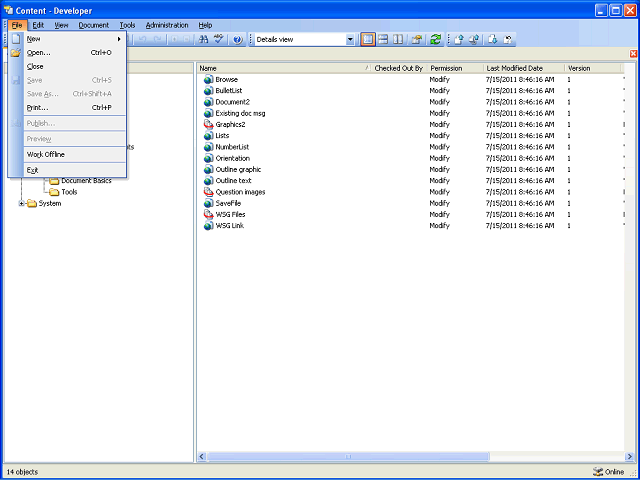Open the New submenu arrow
The height and width of the screenshot is (480, 640).
point(119,39)
